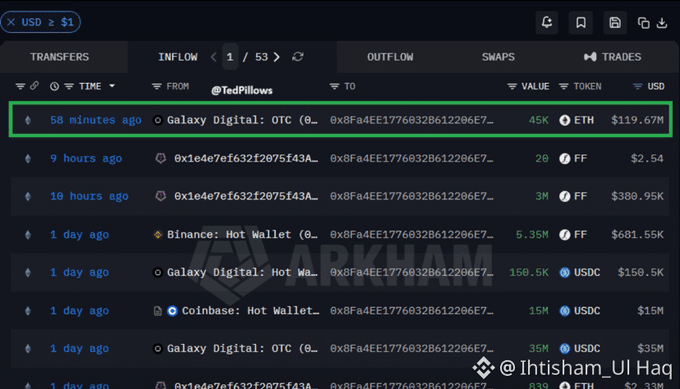
Task: Open the TRADES tab
Action: (x=612, y=57)
